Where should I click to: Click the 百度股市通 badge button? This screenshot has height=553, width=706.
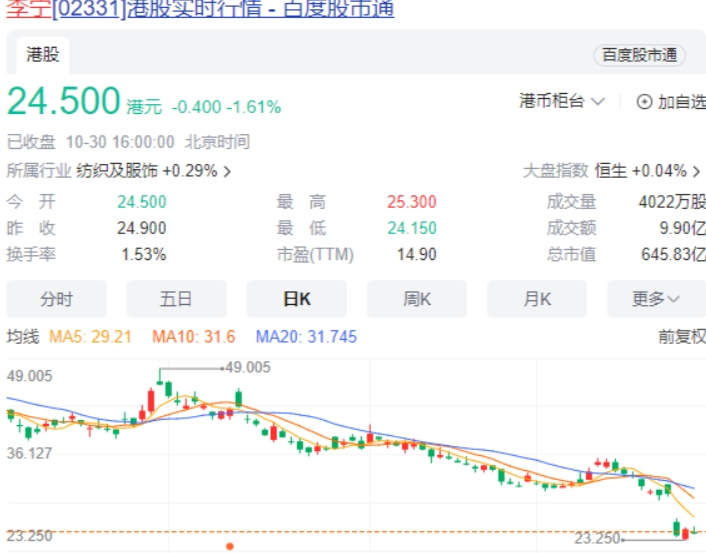point(639,55)
